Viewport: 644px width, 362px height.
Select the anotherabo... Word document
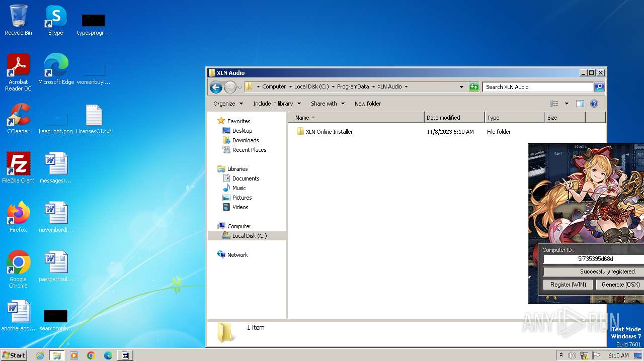pos(18,316)
